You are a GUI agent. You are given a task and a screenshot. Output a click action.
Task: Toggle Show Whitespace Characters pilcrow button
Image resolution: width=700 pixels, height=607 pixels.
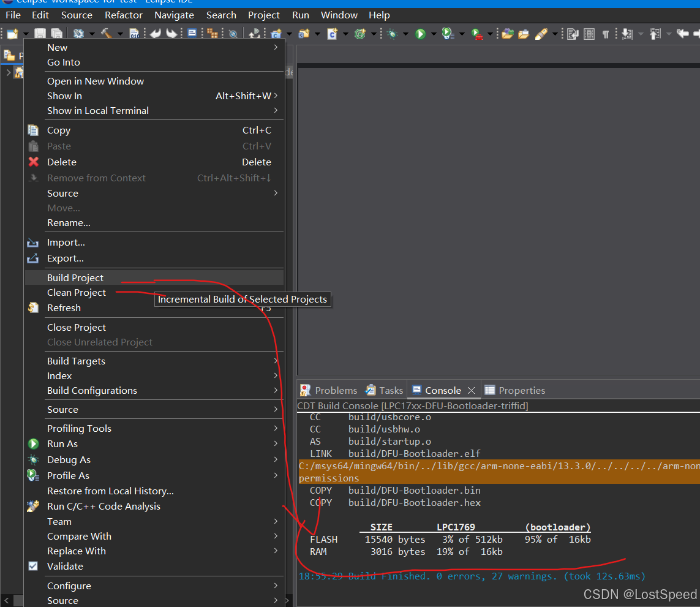tap(606, 34)
